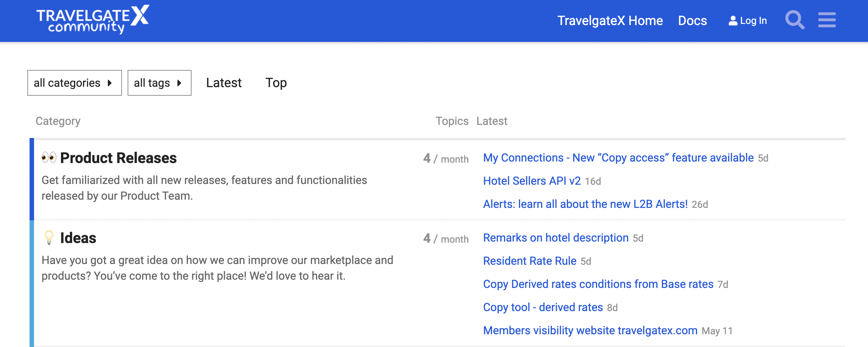Expand the all categories dropdown
868x347 pixels.
tap(74, 83)
